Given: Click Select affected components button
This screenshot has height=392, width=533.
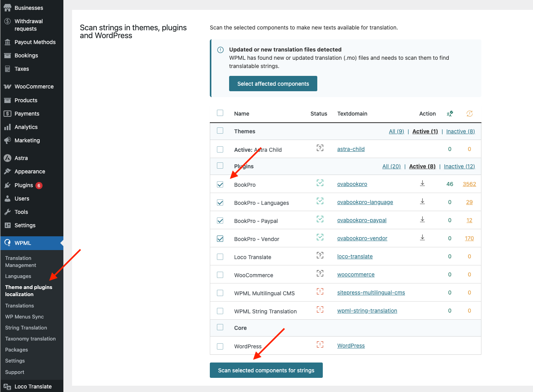Looking at the screenshot, I should click(x=273, y=84).
